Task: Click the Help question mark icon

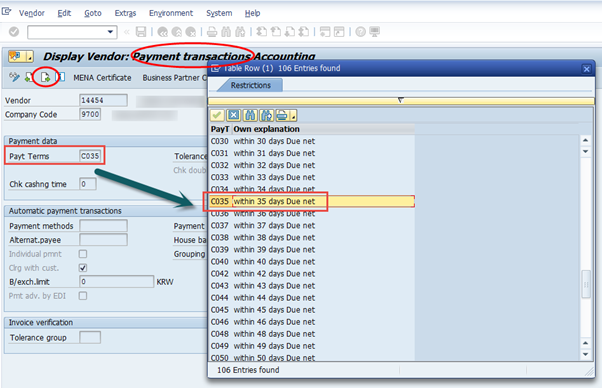Action: pyautogui.click(x=360, y=32)
